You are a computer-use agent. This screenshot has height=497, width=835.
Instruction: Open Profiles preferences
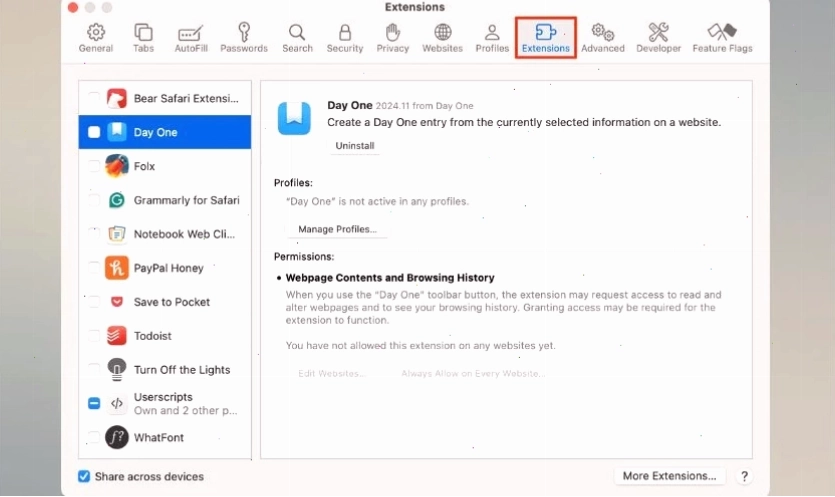[x=492, y=38]
